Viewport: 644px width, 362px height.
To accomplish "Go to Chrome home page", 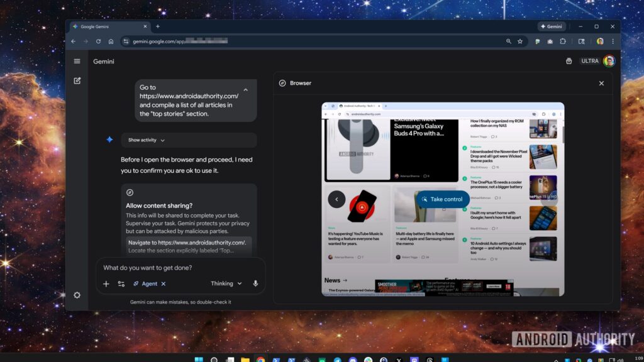I will (111, 41).
